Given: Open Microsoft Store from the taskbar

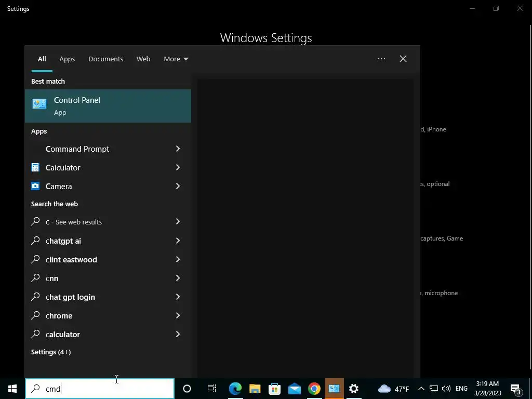Looking at the screenshot, I should pos(274,389).
